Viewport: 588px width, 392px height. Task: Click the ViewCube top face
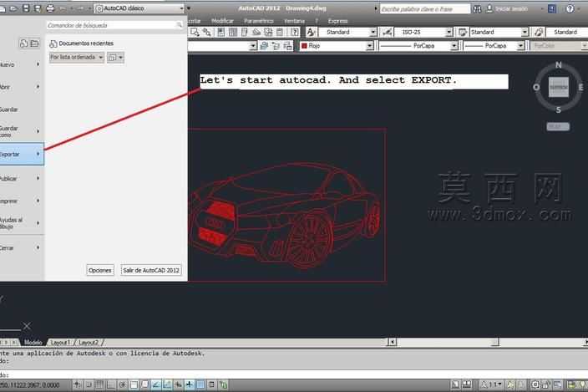point(559,87)
